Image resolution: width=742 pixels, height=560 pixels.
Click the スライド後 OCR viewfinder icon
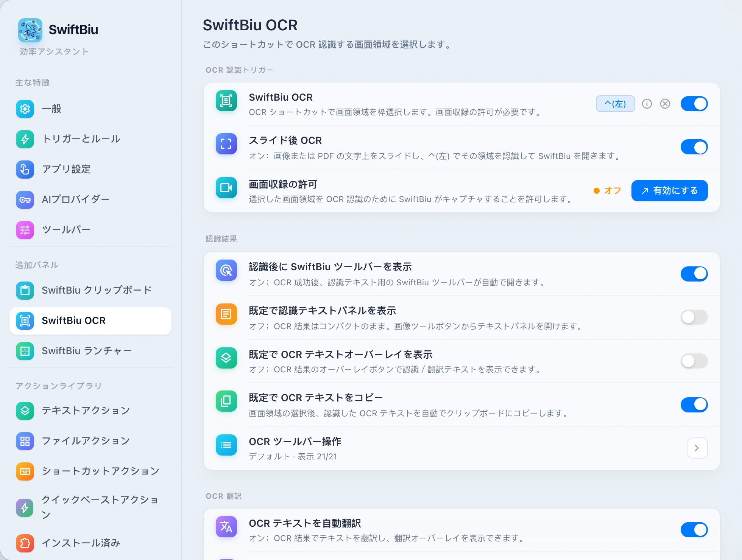[226, 144]
